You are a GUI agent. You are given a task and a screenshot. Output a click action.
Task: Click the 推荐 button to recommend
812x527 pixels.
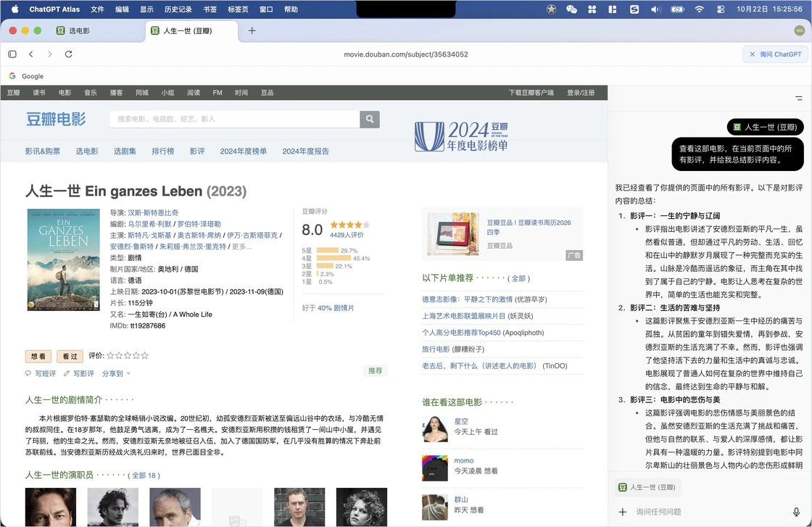tap(375, 370)
